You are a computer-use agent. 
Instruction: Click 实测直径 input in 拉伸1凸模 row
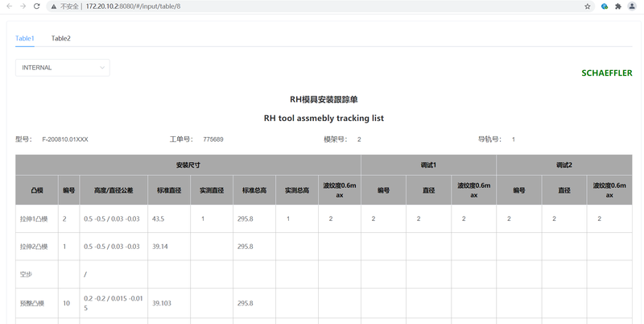212,218
